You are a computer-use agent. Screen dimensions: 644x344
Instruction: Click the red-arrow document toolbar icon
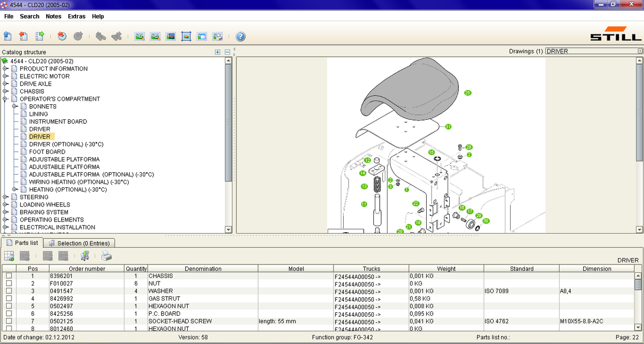pos(24,36)
